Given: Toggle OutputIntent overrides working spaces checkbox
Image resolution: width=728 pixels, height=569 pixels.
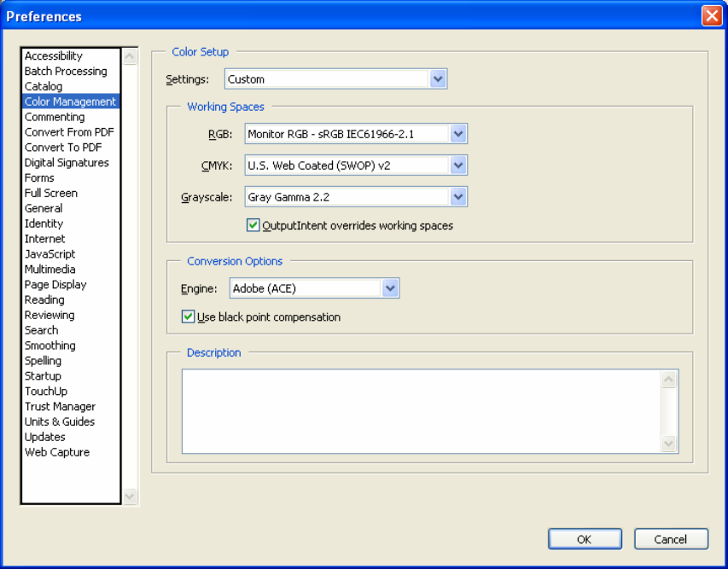Looking at the screenshot, I should 253,226.
